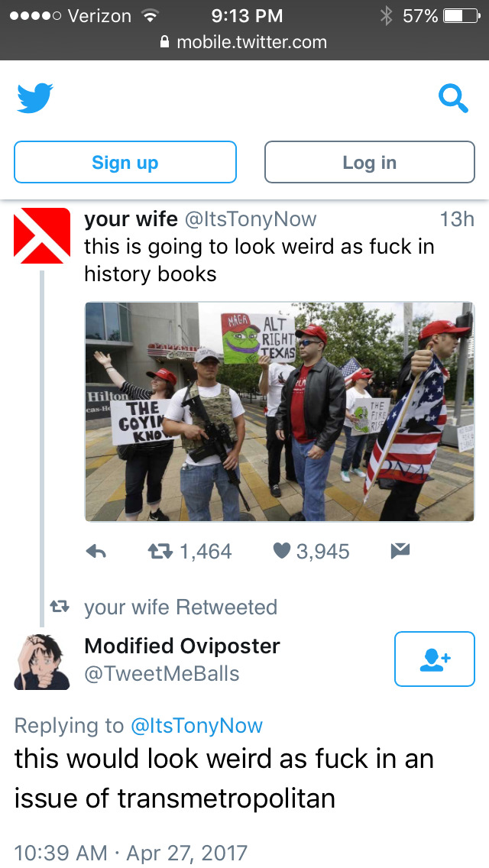Retweet the post with 1,464 retweets
This screenshot has width=489, height=868.
[189, 551]
